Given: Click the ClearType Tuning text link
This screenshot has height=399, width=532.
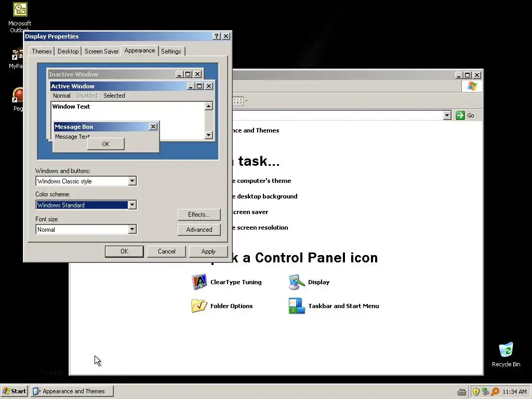Looking at the screenshot, I should 236,282.
